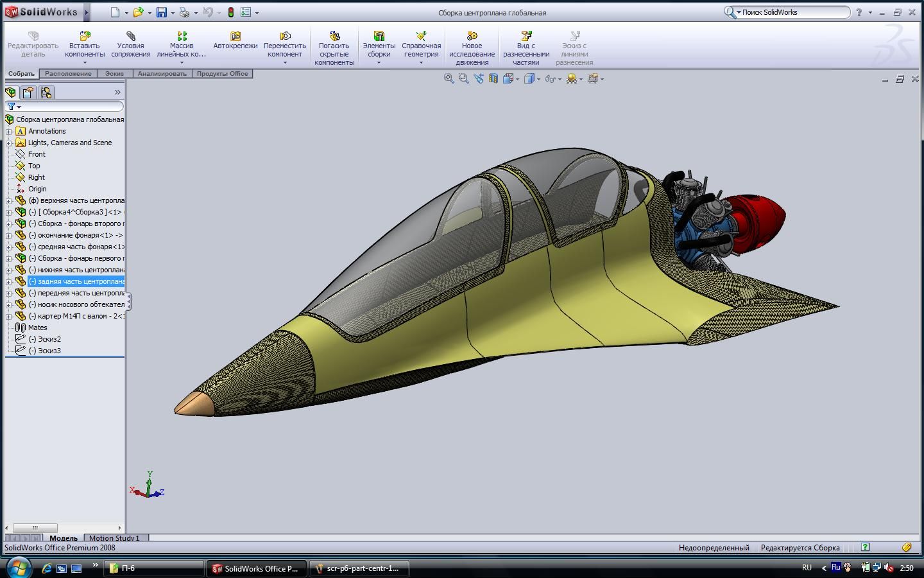Click the Поиск SolidWorks search field
The image size is (924, 578).
coord(794,12)
